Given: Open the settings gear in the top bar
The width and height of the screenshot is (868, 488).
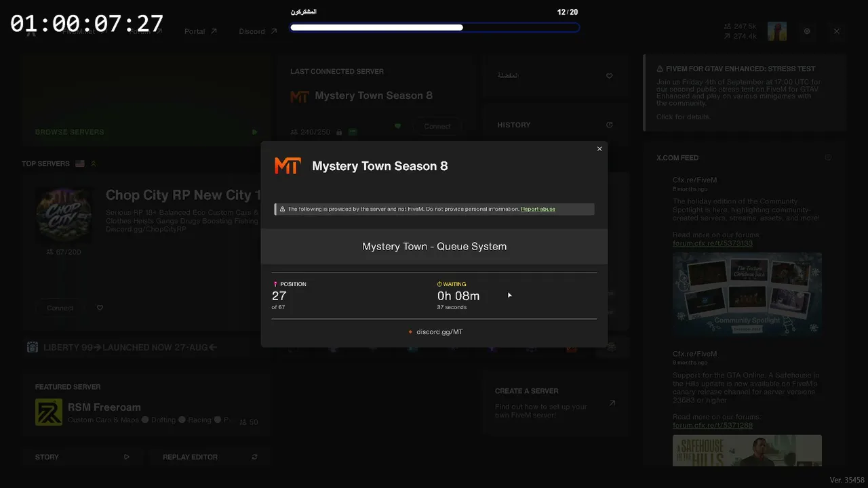Looking at the screenshot, I should [807, 31].
